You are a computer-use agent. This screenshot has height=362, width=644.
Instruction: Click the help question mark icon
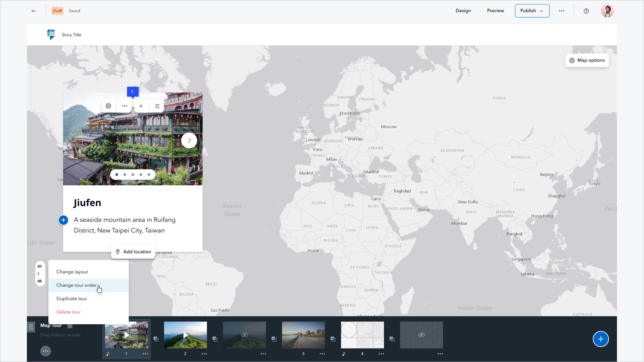586,11
